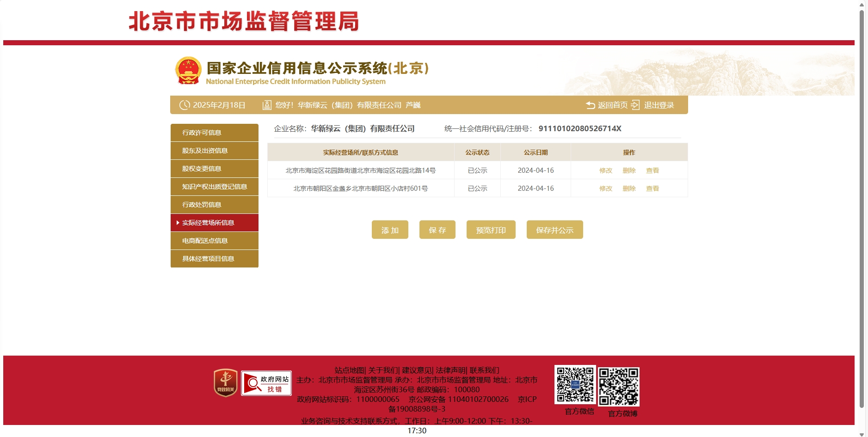868x437 pixels.
Task: Open 行政处罚信息 in the sidebar
Action: (x=215, y=205)
